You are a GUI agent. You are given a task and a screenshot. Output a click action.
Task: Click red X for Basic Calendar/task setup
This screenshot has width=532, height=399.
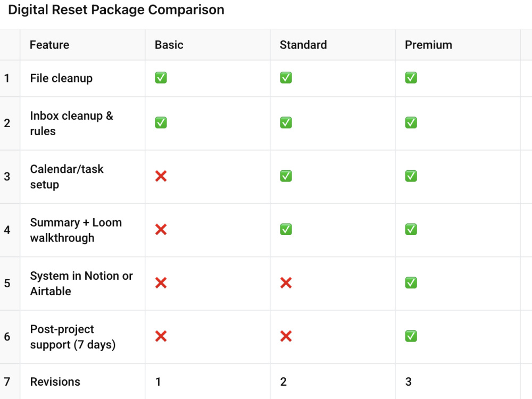tap(161, 176)
